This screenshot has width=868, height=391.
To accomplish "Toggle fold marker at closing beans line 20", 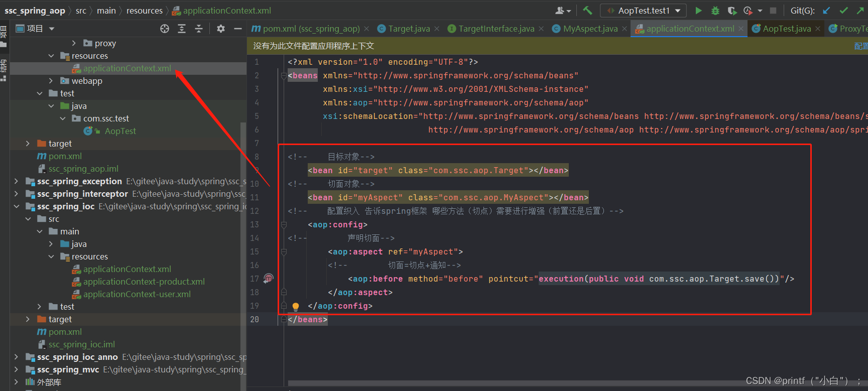I will point(284,319).
